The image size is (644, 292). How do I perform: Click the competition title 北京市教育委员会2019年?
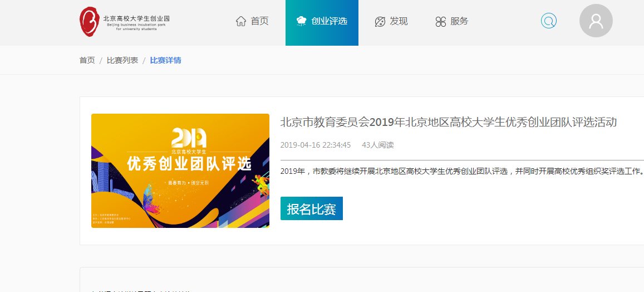(x=448, y=123)
